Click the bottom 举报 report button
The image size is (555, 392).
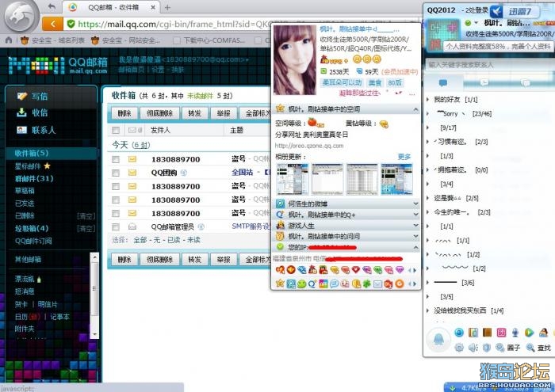224,260
